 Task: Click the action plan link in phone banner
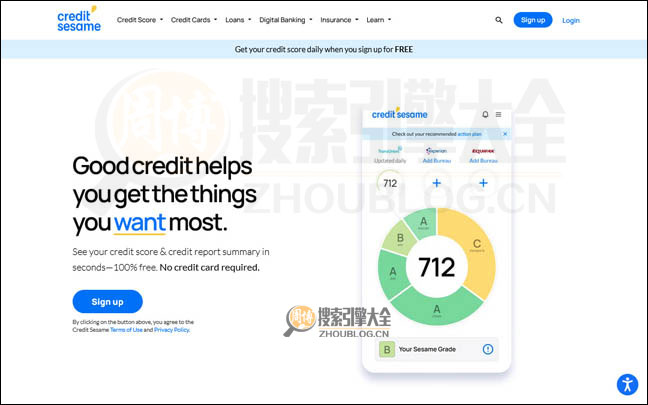tap(469, 134)
